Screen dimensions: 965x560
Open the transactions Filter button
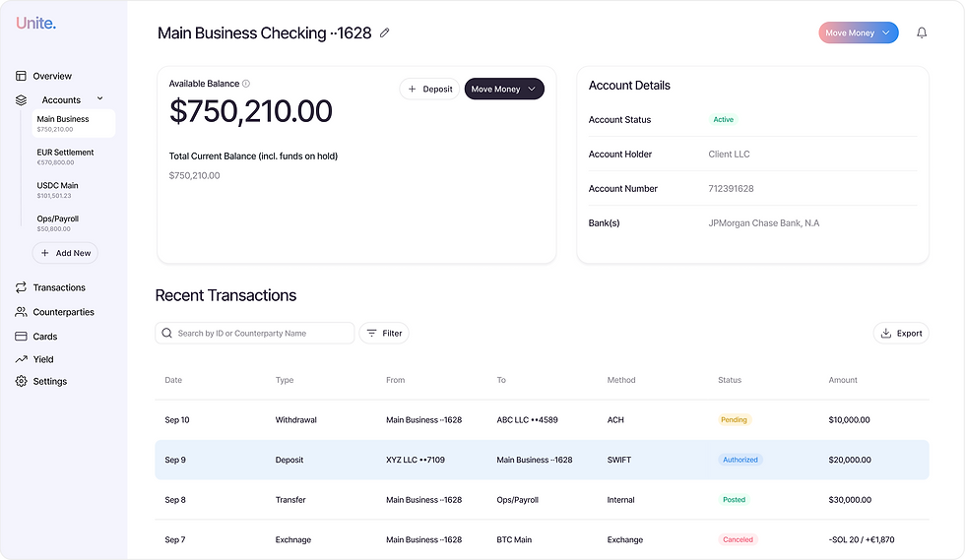tap(384, 333)
